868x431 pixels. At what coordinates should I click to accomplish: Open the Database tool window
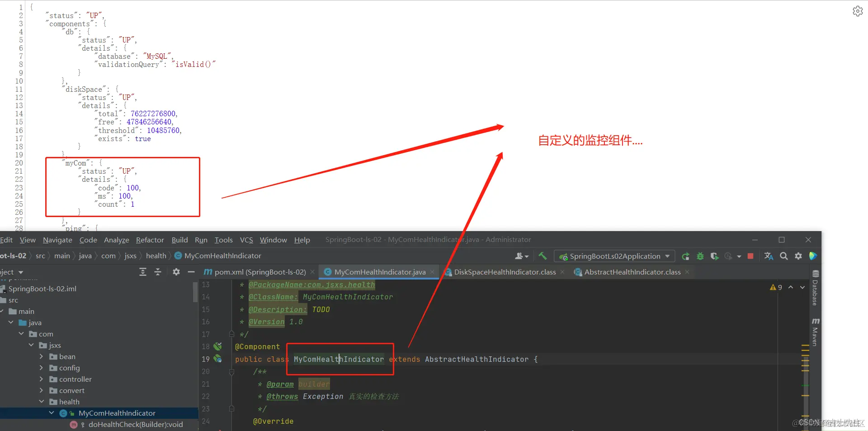pyautogui.click(x=815, y=288)
